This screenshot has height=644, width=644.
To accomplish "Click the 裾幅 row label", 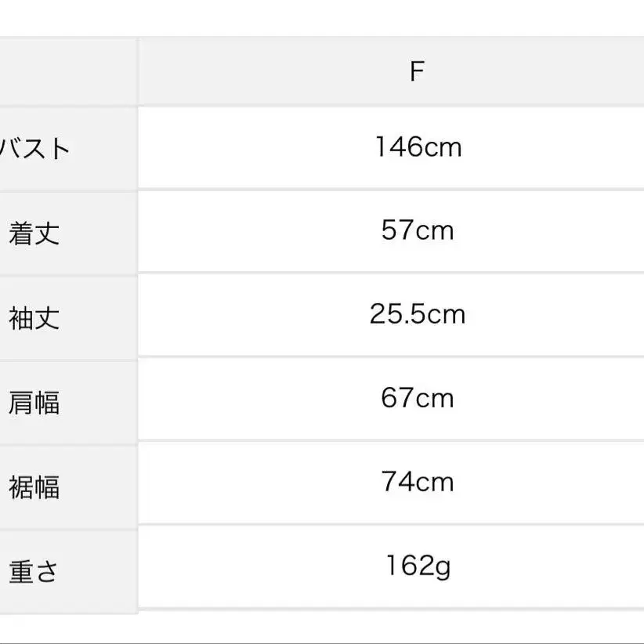I will click(x=34, y=487).
